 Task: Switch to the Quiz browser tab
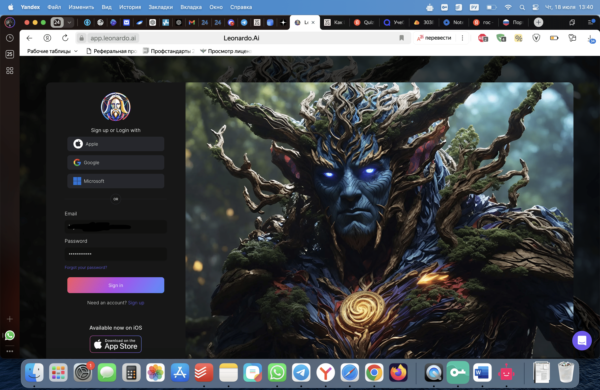[x=364, y=22]
